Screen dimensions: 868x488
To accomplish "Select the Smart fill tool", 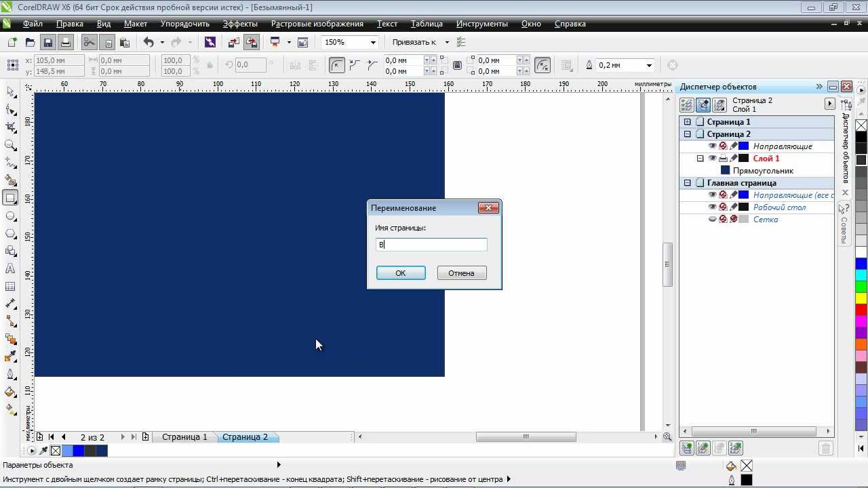I will [x=10, y=180].
